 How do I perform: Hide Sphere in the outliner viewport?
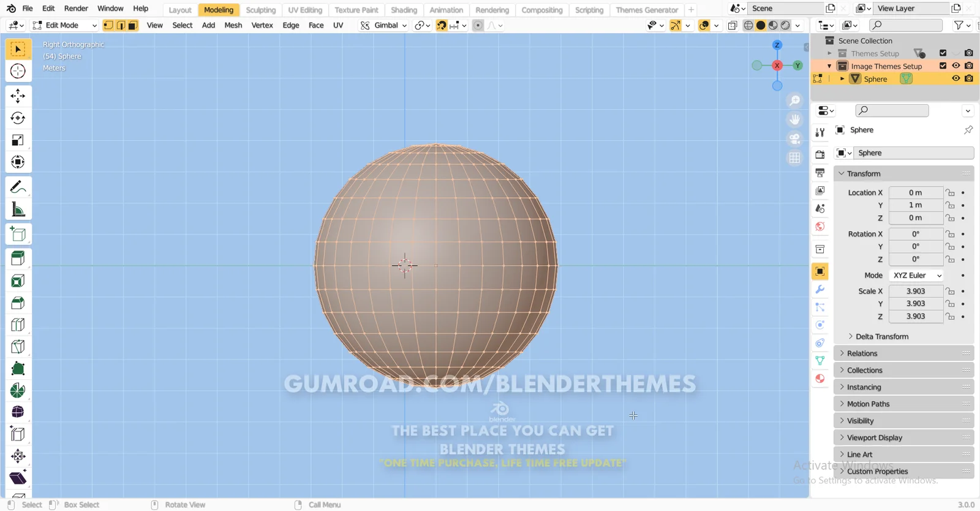click(956, 78)
